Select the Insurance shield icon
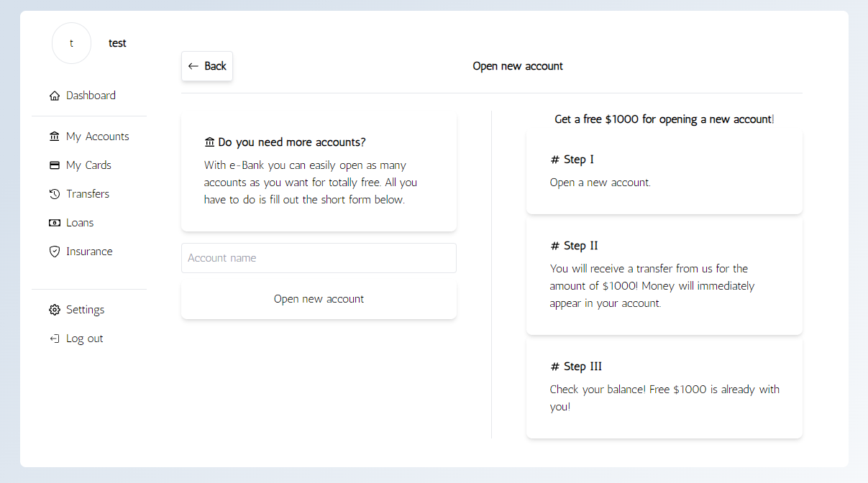The height and width of the screenshot is (483, 868). coord(54,251)
